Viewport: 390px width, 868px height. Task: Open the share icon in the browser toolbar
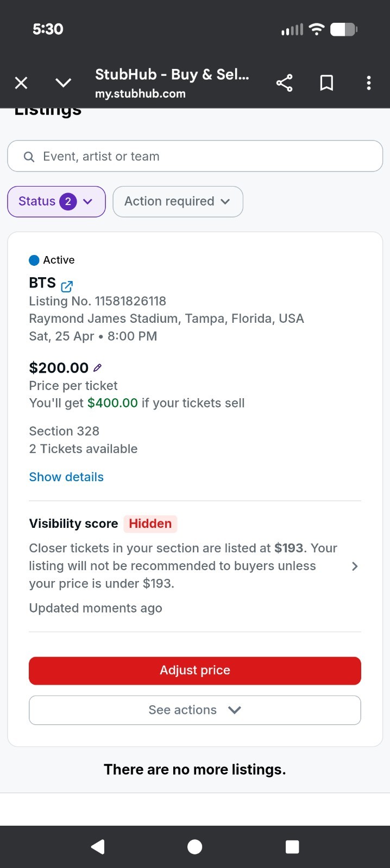pyautogui.click(x=284, y=82)
